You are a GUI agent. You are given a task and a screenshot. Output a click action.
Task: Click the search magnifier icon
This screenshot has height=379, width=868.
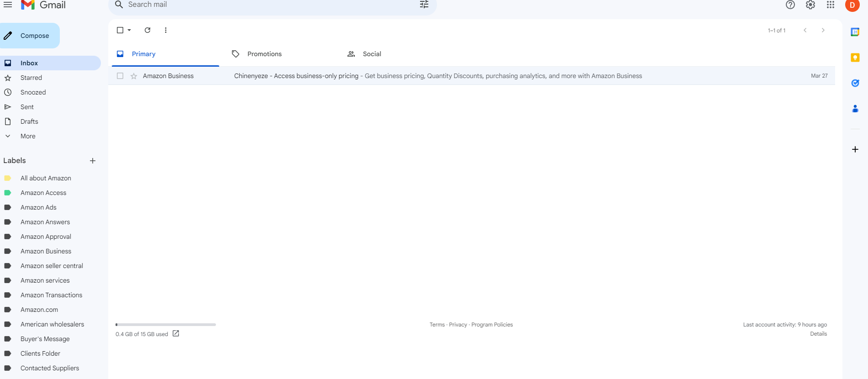coord(119,5)
